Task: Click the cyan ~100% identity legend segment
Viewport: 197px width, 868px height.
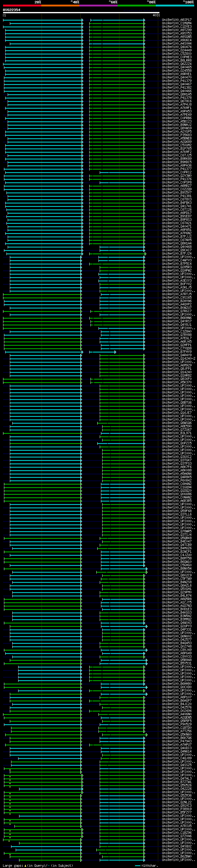Action: [x=175, y=6]
